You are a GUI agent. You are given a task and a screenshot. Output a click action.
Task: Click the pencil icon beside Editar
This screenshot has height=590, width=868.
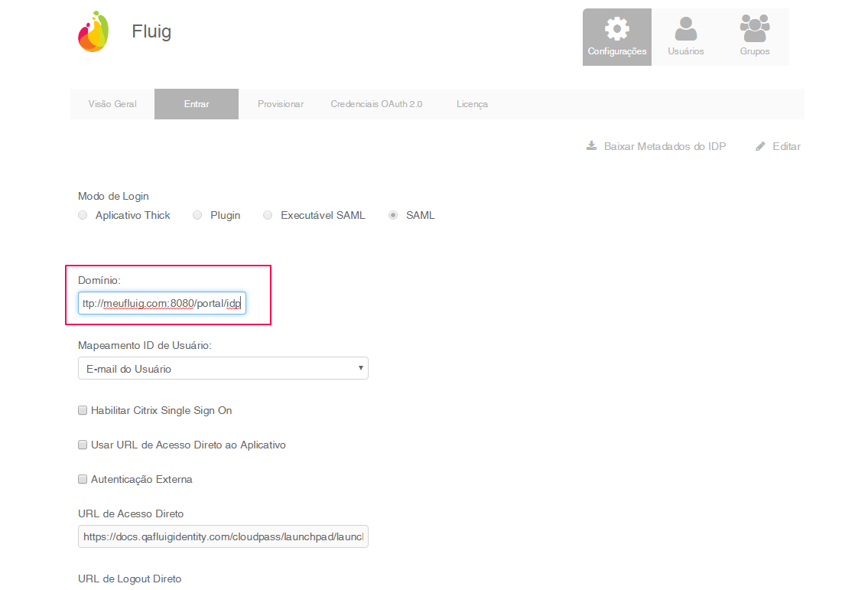click(x=761, y=146)
